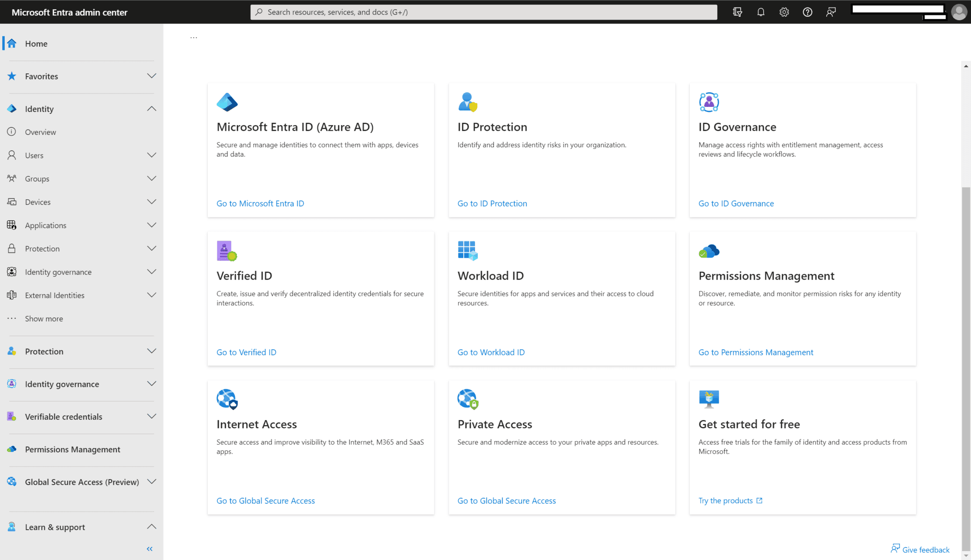Click the Verified ID card icon
Viewport: 971px width, 560px height.
[227, 251]
